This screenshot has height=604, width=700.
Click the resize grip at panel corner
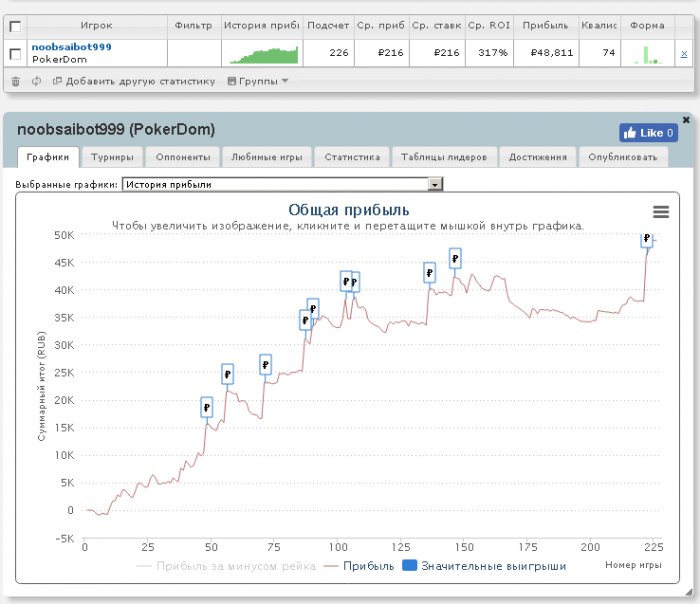coord(689,592)
